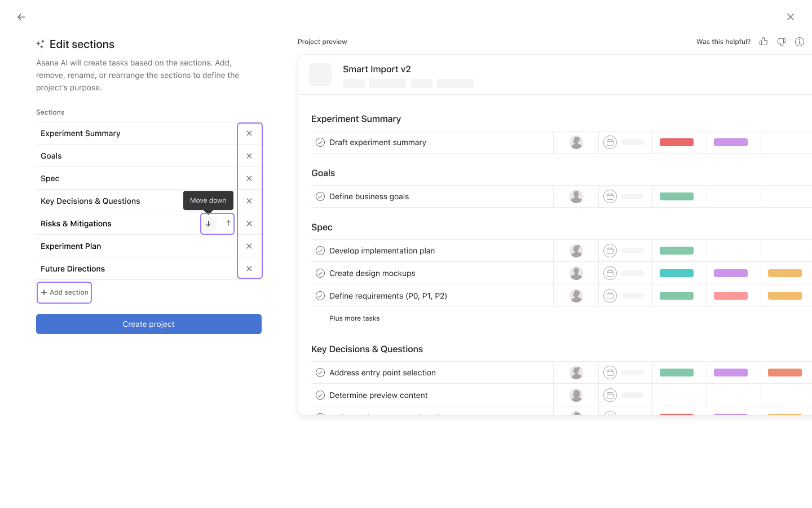812x508 pixels.
Task: Move the Risks & Mitigations section down
Action: point(208,223)
